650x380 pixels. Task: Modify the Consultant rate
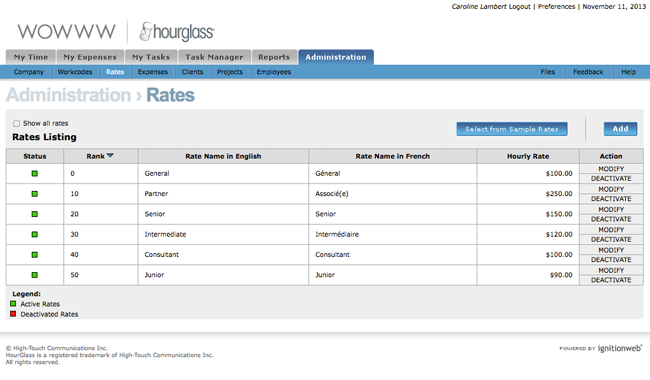click(x=611, y=250)
